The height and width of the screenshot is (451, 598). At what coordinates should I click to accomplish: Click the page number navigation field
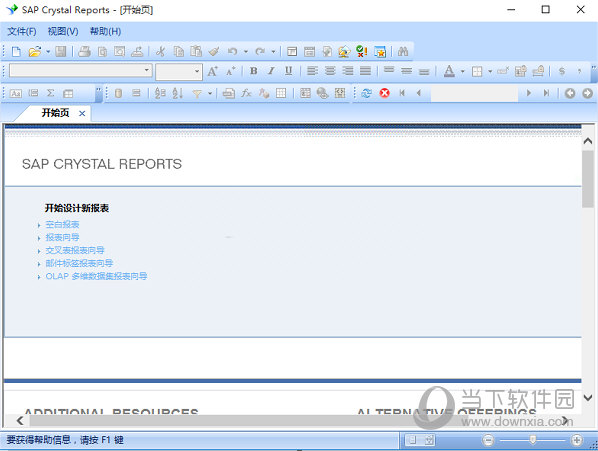click(474, 93)
